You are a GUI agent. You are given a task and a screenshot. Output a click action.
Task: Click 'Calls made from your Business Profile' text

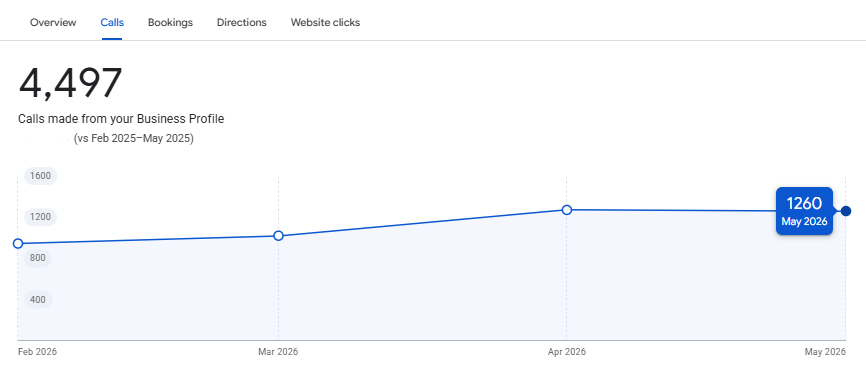tap(121, 119)
